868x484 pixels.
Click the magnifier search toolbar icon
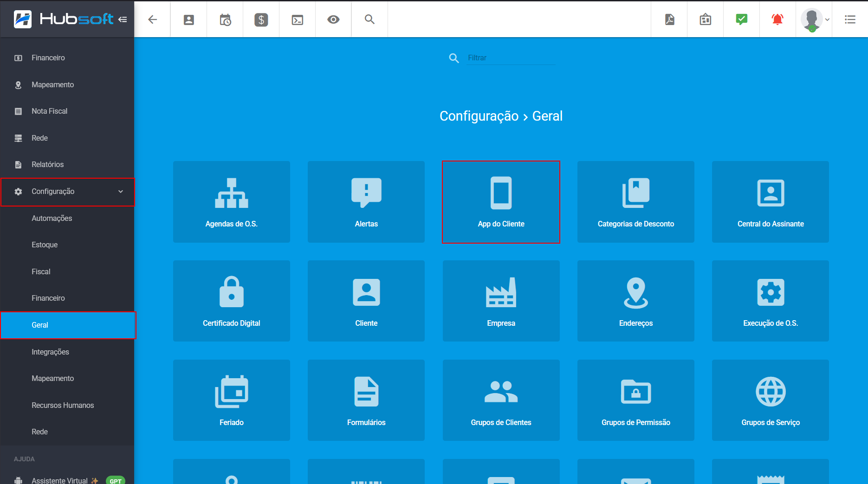[369, 19]
